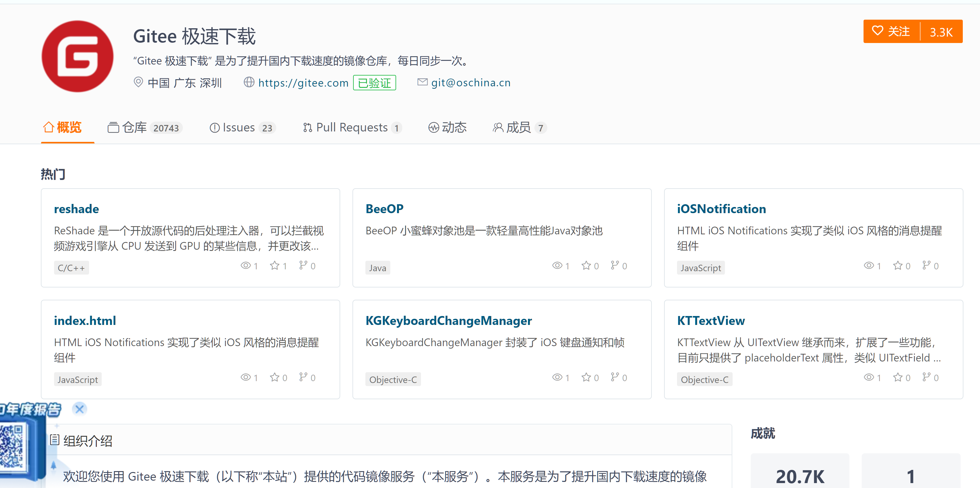Click the watch eye icon on iOSNotification
Screen dimensions: 980x488
tap(869, 265)
